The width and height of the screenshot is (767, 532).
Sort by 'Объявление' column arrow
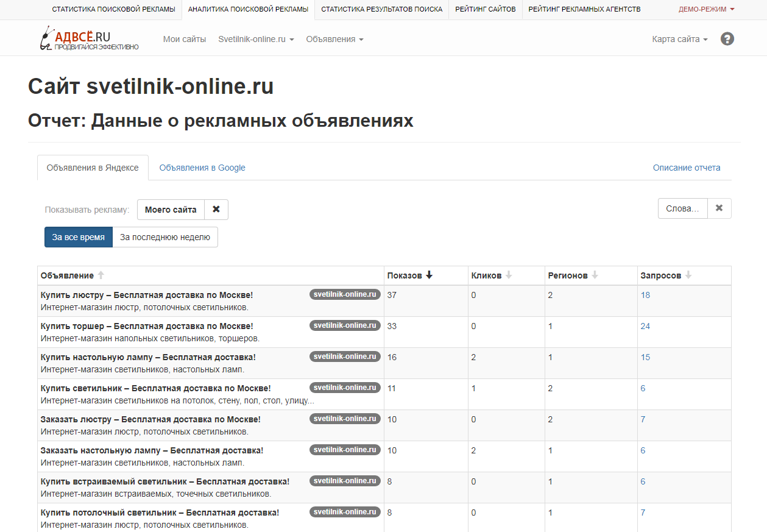point(101,275)
